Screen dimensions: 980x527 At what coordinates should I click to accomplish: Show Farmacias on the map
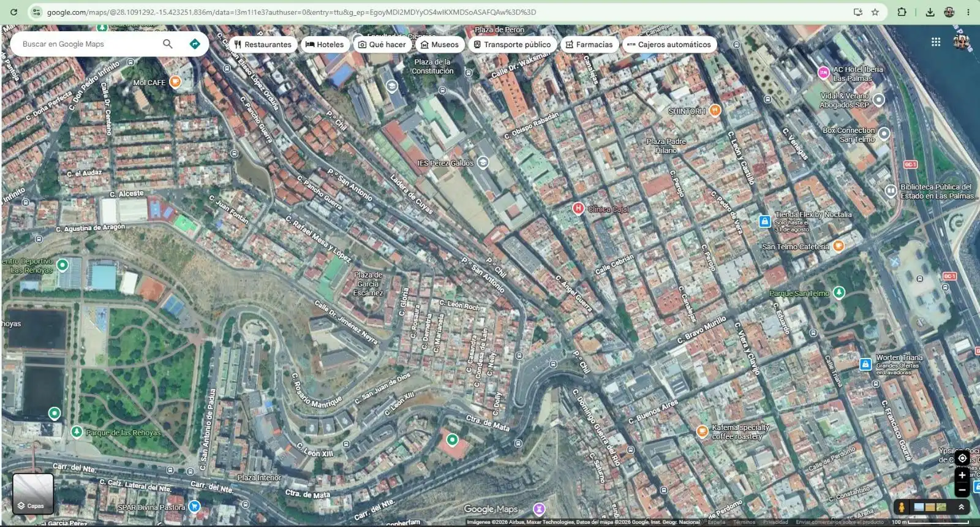(x=589, y=44)
